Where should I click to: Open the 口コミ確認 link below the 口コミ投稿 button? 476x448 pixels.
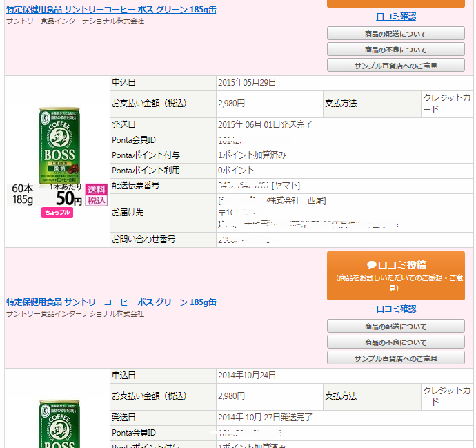(x=396, y=309)
